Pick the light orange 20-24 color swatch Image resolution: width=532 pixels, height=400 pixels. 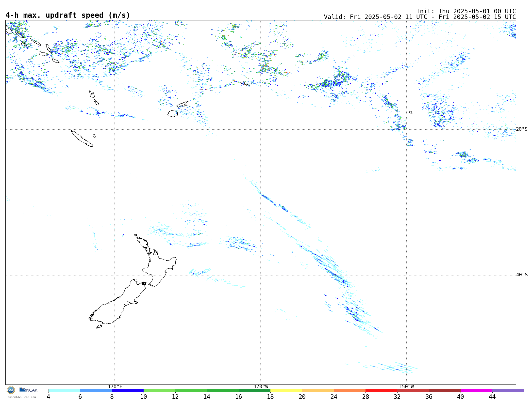[x=318, y=391]
